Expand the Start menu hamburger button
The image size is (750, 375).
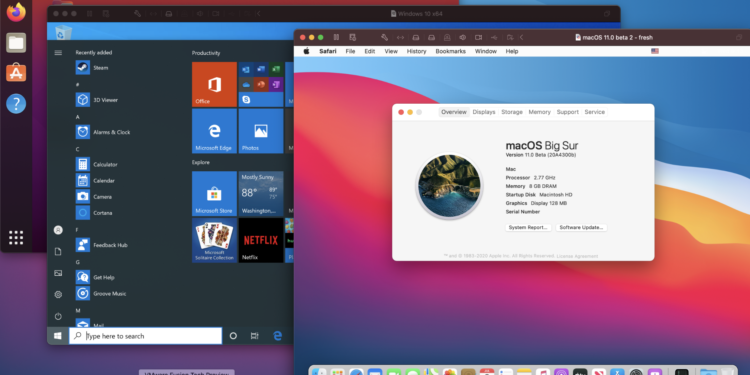point(58,53)
